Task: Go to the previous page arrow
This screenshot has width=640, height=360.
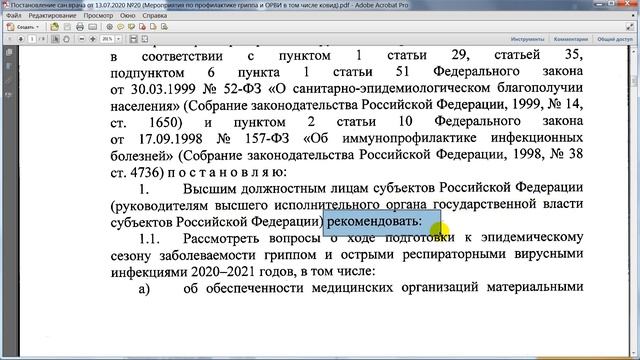Action: point(9,39)
